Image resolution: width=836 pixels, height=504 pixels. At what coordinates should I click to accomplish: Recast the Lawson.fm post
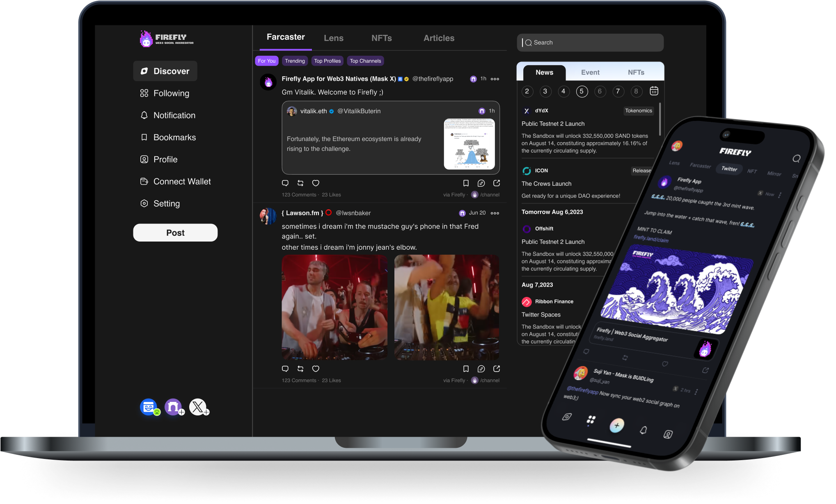[x=300, y=369]
